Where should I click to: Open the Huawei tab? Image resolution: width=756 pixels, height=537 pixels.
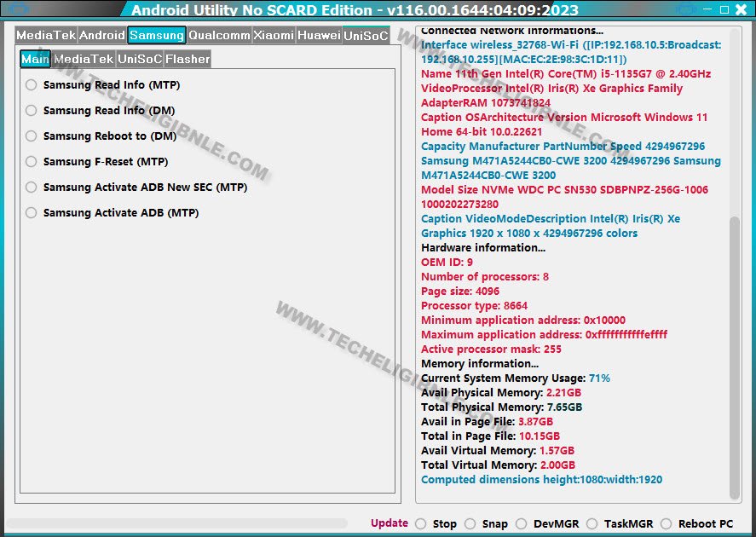point(319,35)
